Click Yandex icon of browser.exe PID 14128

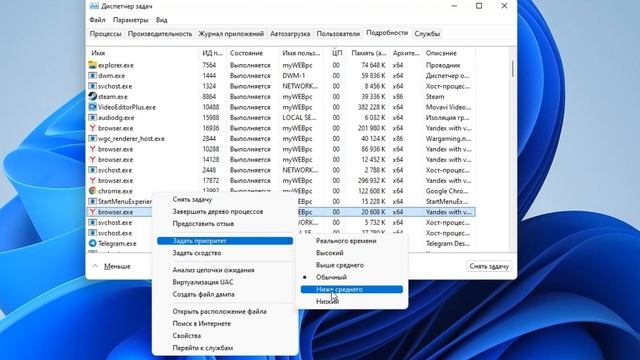[92, 160]
